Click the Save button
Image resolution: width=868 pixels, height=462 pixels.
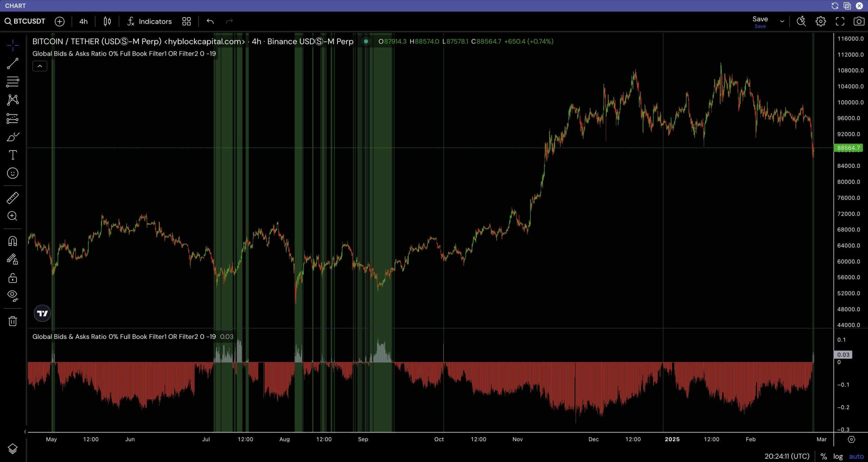coord(760,19)
